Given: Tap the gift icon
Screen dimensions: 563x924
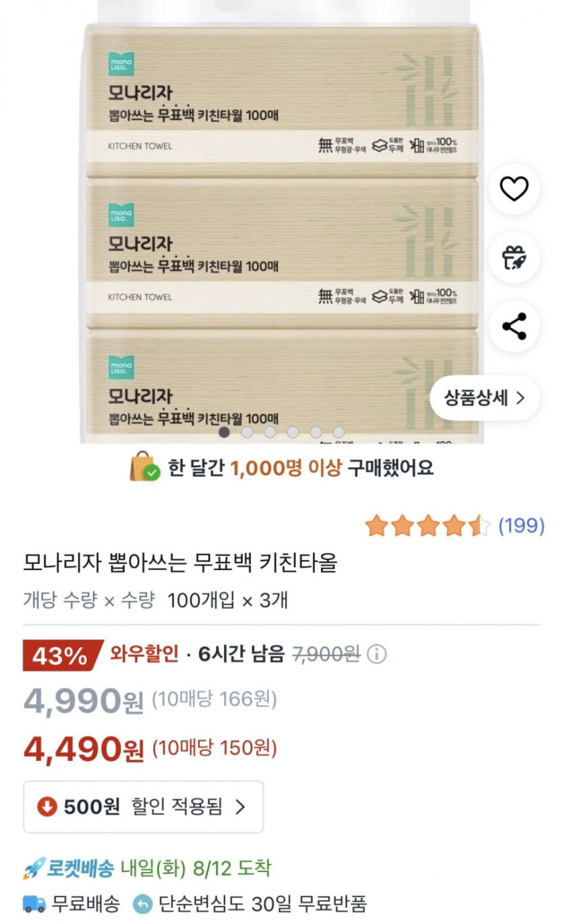Looking at the screenshot, I should 514,258.
